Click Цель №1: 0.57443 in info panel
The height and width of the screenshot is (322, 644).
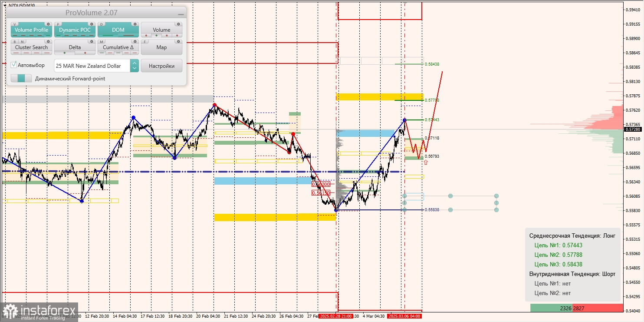tap(559, 245)
